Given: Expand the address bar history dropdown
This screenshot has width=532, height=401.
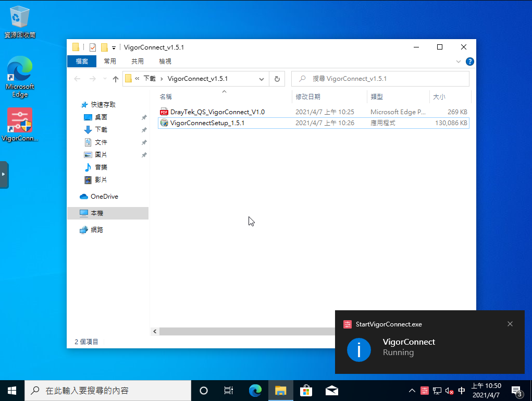Looking at the screenshot, I should pos(262,79).
